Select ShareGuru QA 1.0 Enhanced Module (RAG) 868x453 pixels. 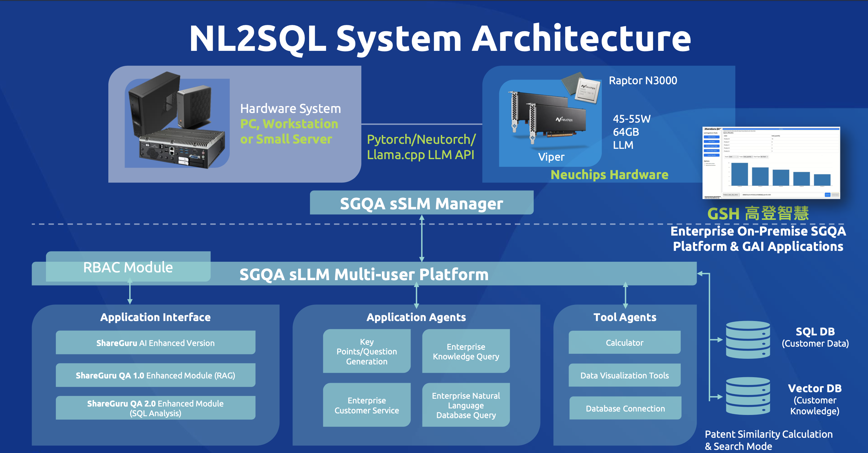[x=155, y=375]
